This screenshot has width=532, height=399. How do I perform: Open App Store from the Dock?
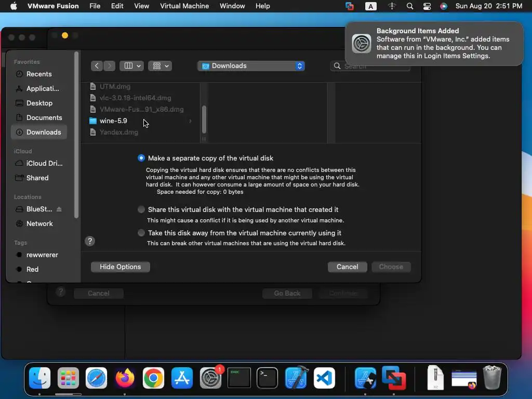(182, 378)
